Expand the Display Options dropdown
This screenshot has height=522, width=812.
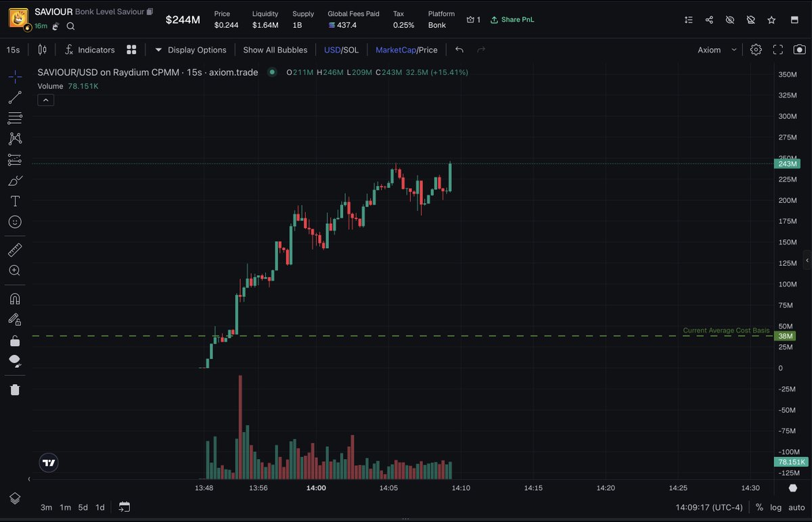(x=191, y=50)
